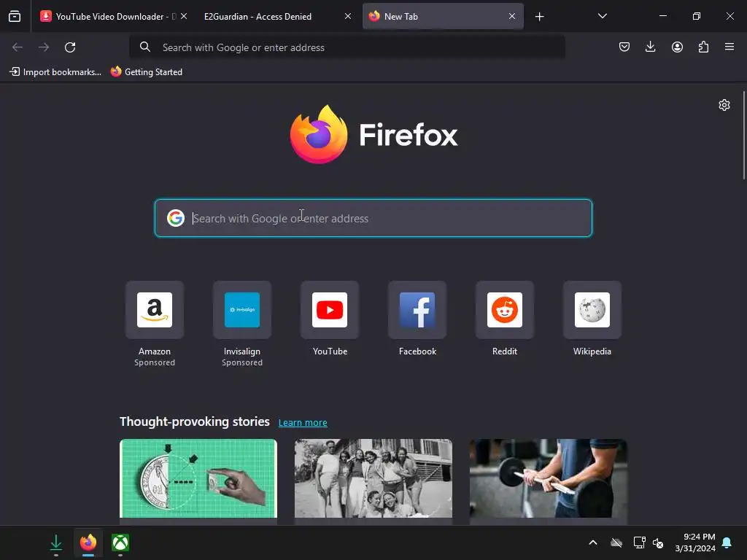The image size is (747, 560).
Task: Select the New Tab tab
Action: 443,16
